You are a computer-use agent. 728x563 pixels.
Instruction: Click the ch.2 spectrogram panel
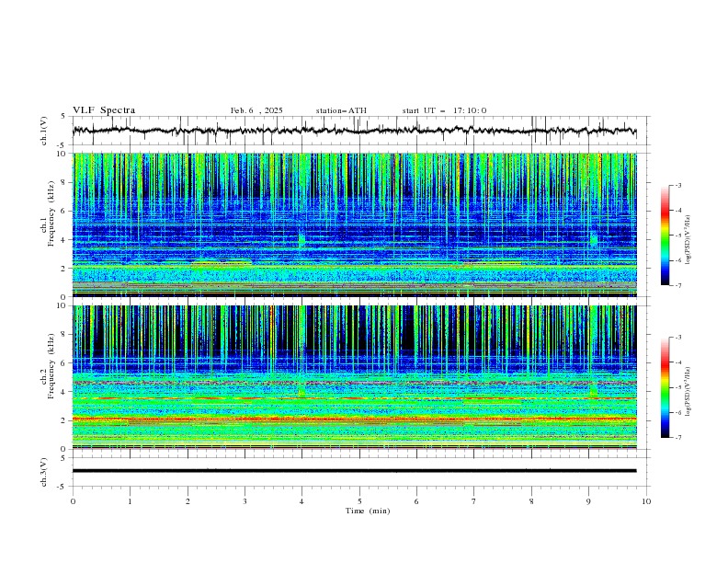(x=355, y=377)
